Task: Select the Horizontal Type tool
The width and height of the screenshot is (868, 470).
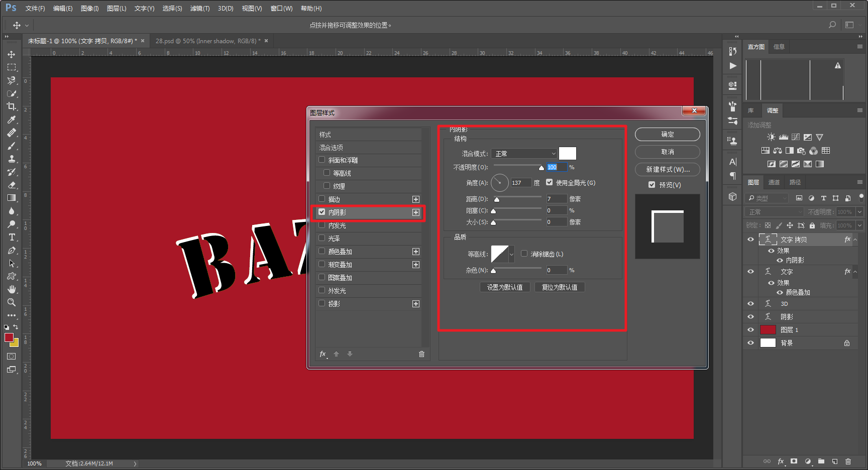Action: pos(12,237)
